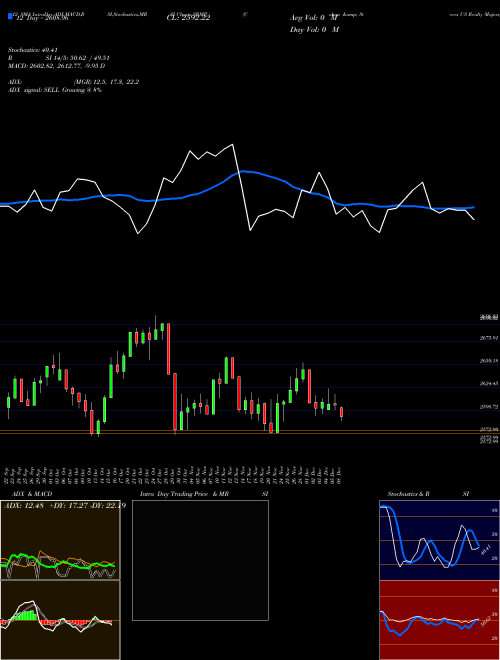Click the 49.41 label in the Stochastics panel

click(x=486, y=549)
